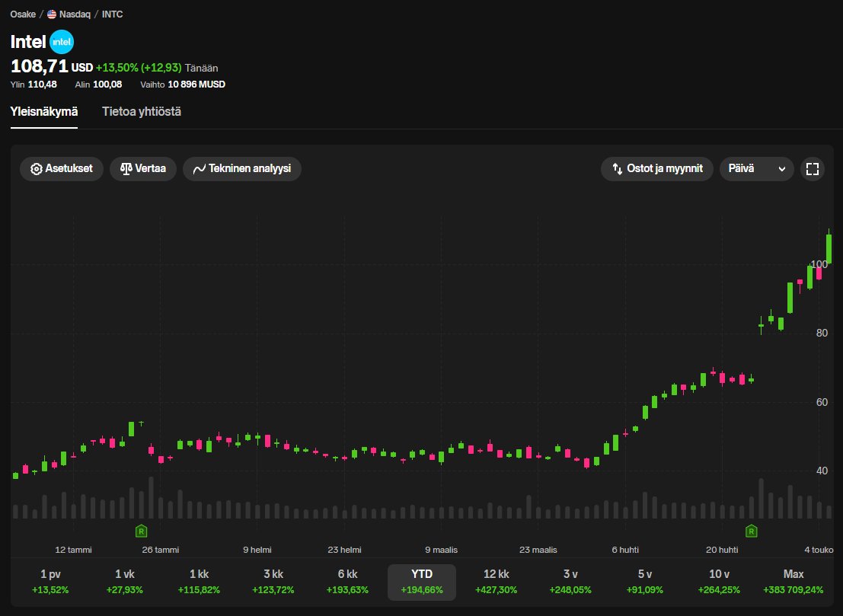Click the Tänään label

coord(202,69)
